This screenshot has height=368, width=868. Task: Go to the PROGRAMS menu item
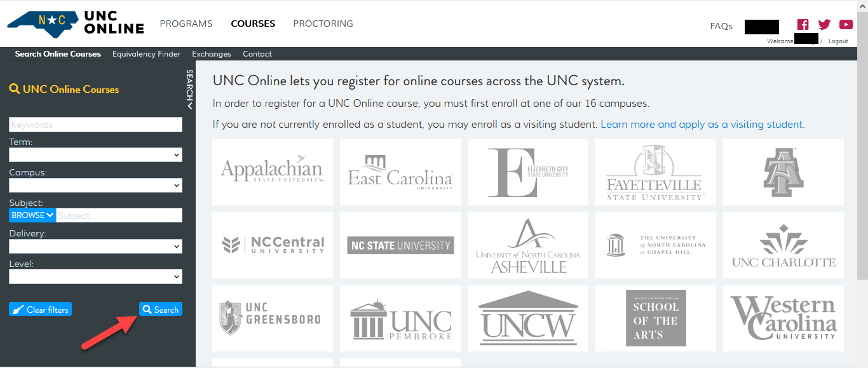tap(186, 24)
